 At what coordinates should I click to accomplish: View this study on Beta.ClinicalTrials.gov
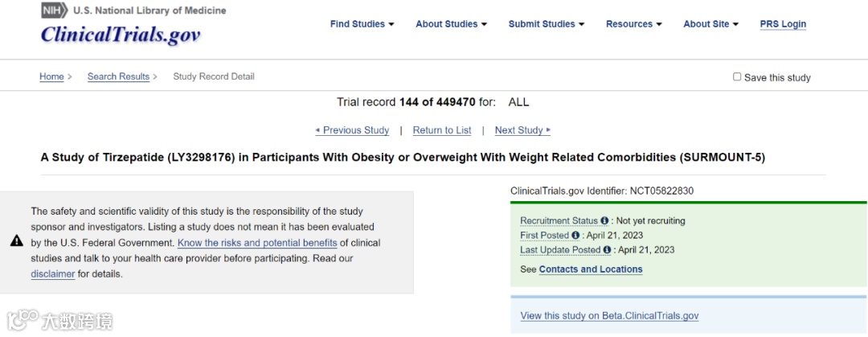click(609, 316)
